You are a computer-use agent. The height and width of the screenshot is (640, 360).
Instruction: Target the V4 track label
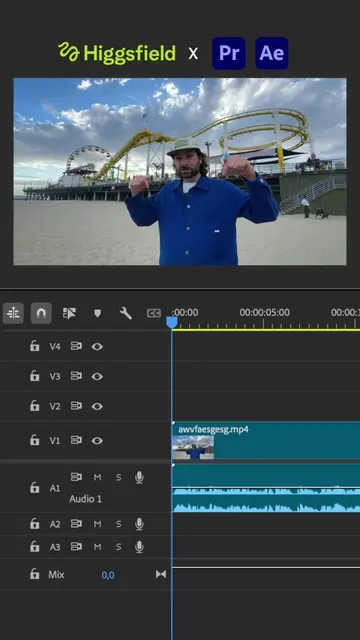(55, 347)
